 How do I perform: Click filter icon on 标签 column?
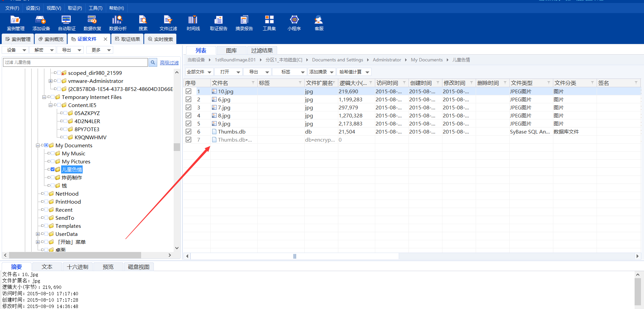point(300,83)
